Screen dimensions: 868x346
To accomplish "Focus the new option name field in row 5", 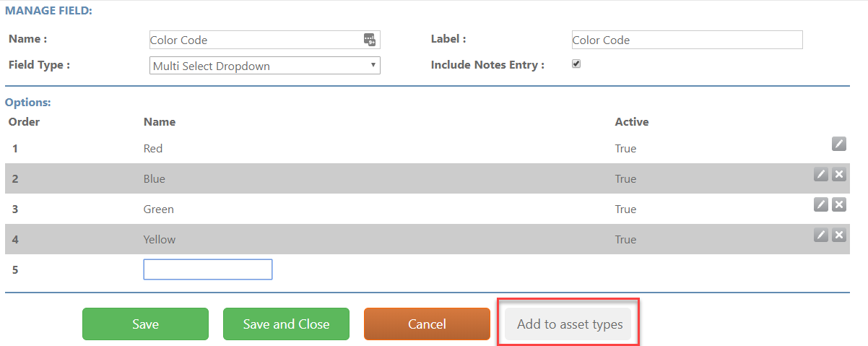I will tap(208, 269).
